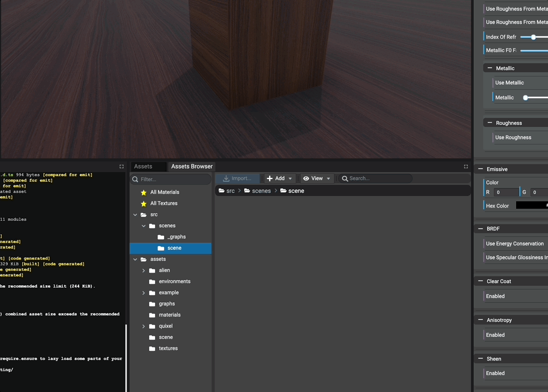Toggle Use Energy Conservation under BRDF
The image size is (548, 392).
click(x=515, y=244)
